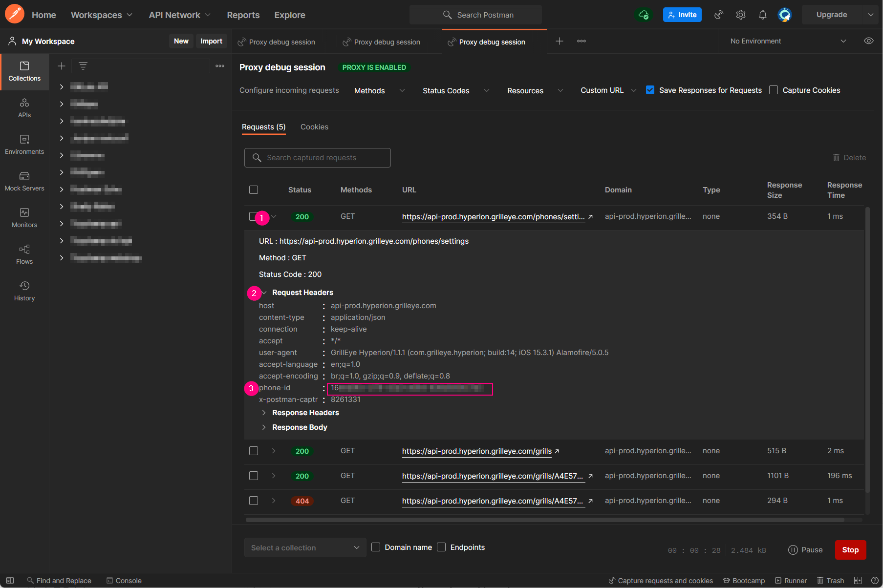Image resolution: width=883 pixels, height=588 pixels.
Task: Open the environment quick look eye icon
Action: pos(869,41)
